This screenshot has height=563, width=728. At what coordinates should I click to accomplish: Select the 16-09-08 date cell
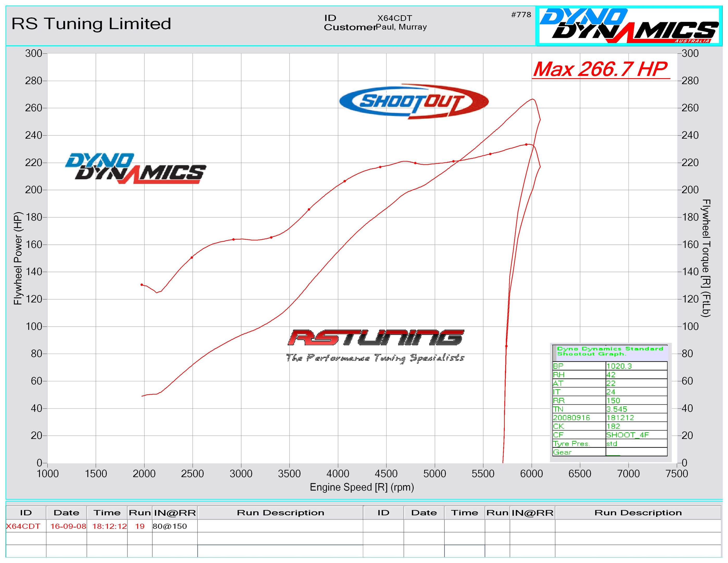[x=68, y=526]
